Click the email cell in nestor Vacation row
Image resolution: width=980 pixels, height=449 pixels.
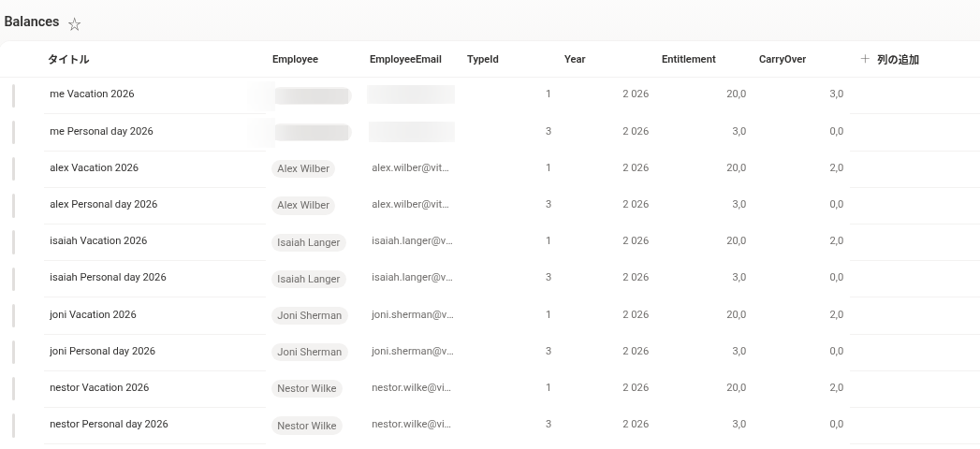coord(411,387)
